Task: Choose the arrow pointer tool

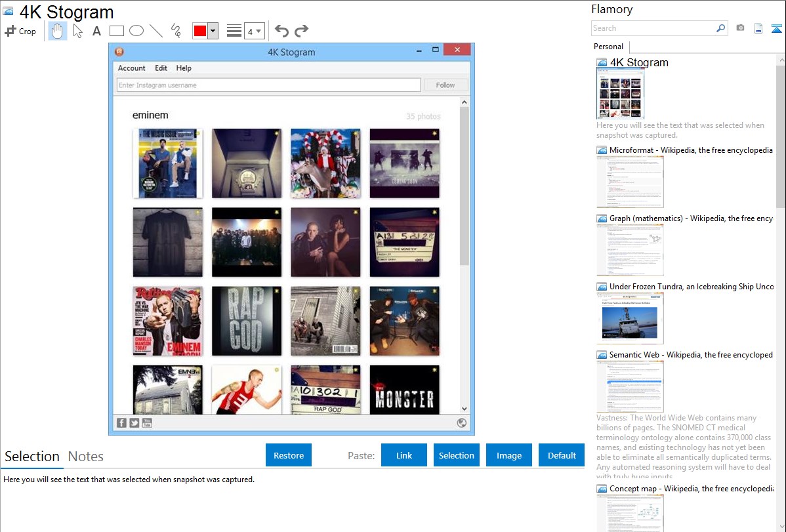Action: pos(77,31)
